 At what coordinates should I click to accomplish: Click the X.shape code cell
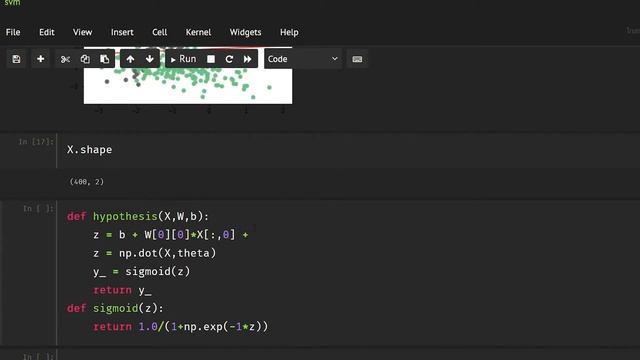click(x=349, y=150)
